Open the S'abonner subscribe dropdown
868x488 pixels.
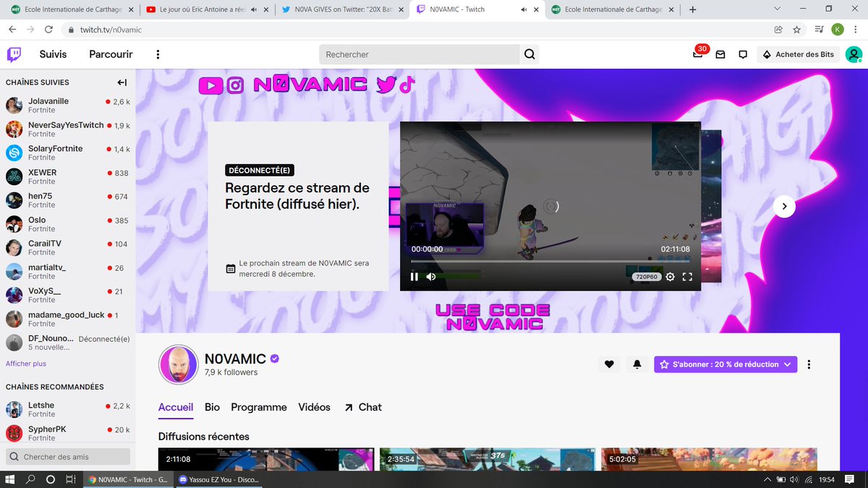coord(726,364)
